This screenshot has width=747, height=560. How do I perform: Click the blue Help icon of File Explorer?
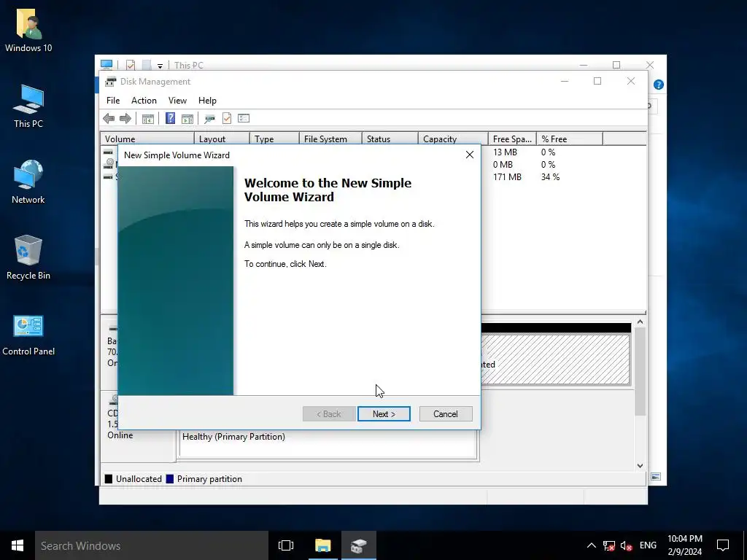pos(659,85)
